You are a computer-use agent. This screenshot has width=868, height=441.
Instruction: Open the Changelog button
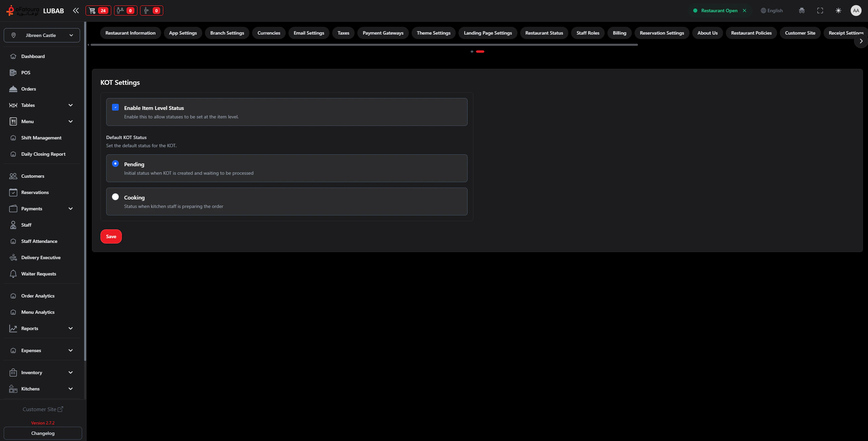[x=43, y=433]
